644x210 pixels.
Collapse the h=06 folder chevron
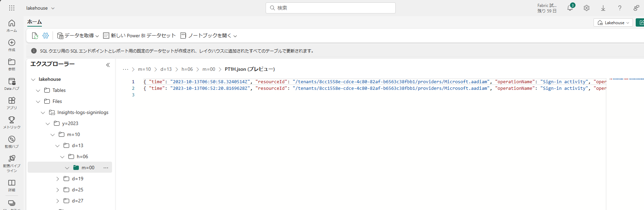[62, 157]
